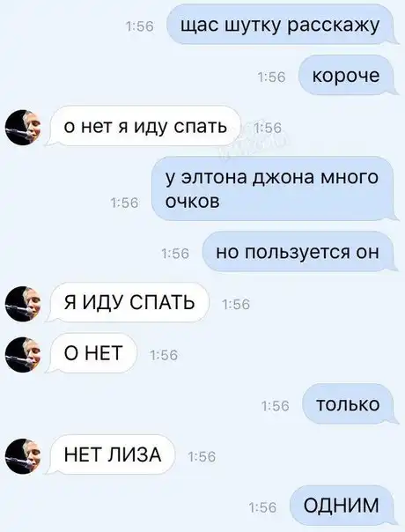
Task: Click avatar next to 'Я ИДУ СПАТЬ' message
Action: click(23, 304)
